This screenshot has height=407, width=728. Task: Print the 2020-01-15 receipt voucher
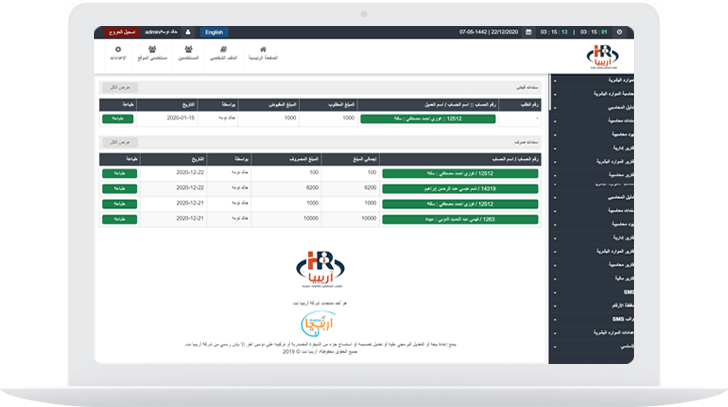click(x=118, y=118)
